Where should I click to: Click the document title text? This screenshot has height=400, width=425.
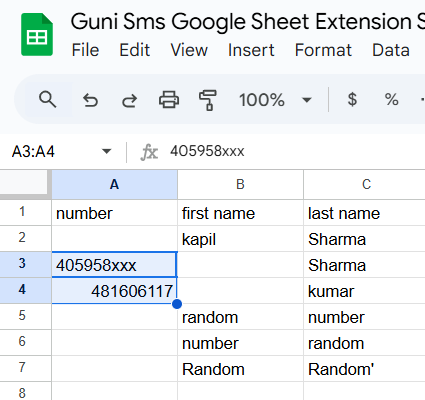[x=248, y=22]
